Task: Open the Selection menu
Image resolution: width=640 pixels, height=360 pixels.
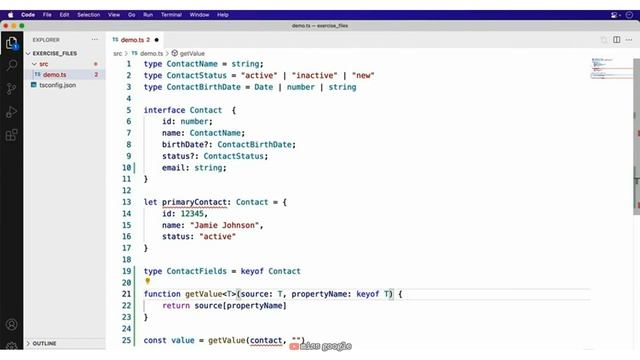Action: 89,15
